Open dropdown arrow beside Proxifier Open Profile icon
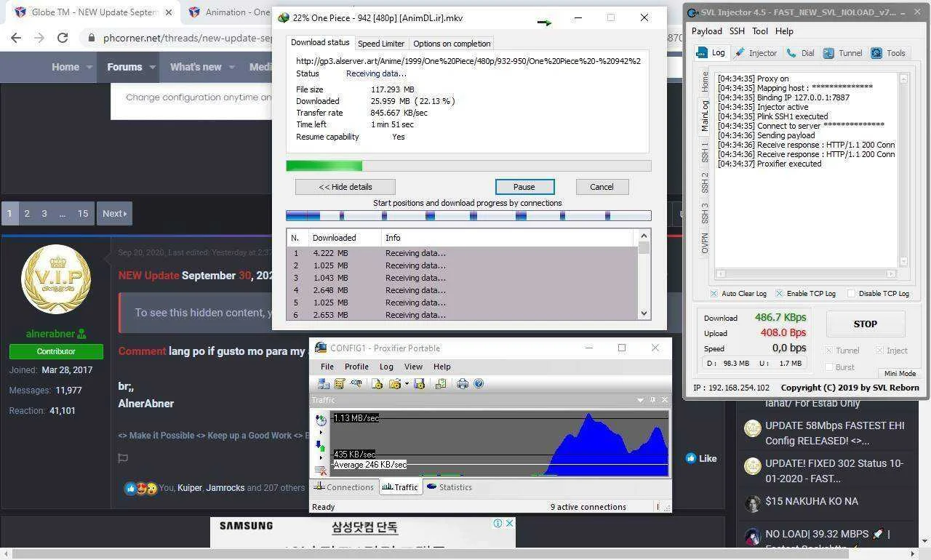This screenshot has width=931, height=560. tap(407, 384)
